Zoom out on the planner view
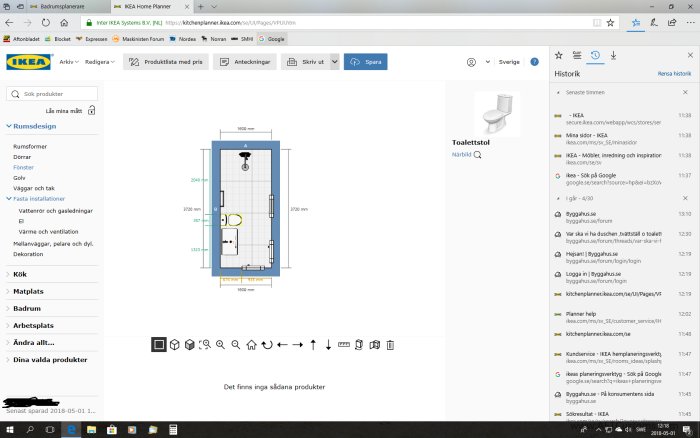Screen dimensions: 700x438 (x=236, y=345)
